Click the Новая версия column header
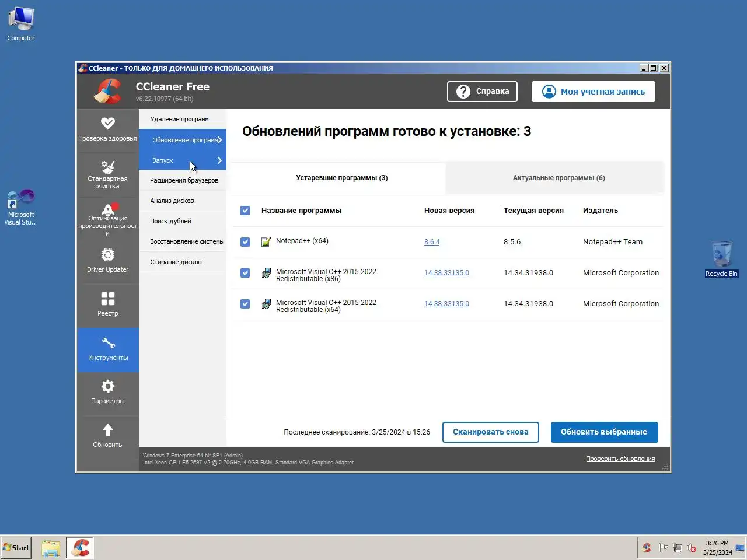 [449, 211]
